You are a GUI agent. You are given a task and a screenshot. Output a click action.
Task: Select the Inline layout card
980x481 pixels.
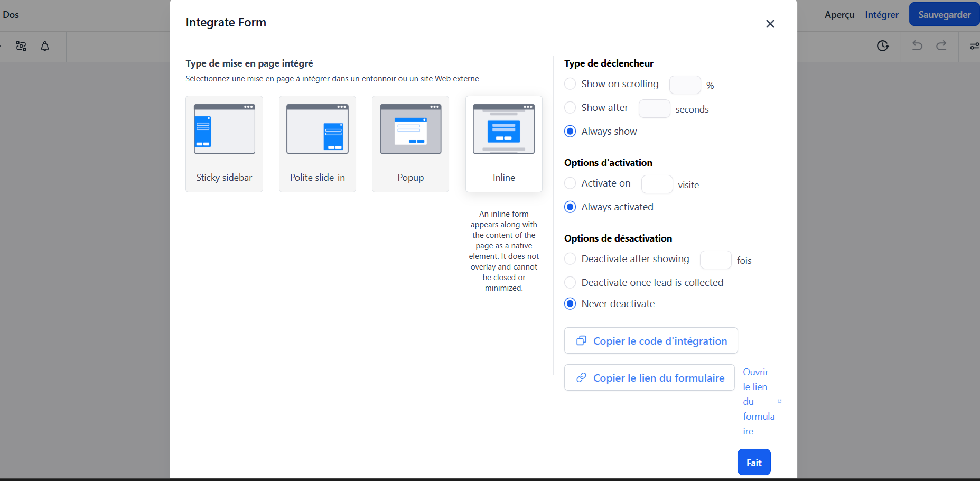point(504,144)
